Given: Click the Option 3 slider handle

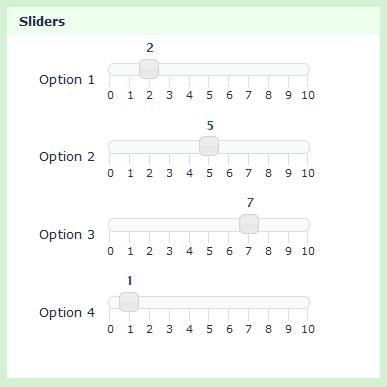Looking at the screenshot, I should (x=249, y=224).
